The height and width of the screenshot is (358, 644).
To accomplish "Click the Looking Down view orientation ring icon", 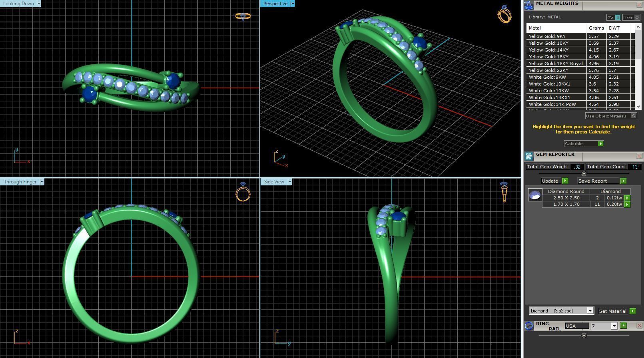I will (x=243, y=16).
